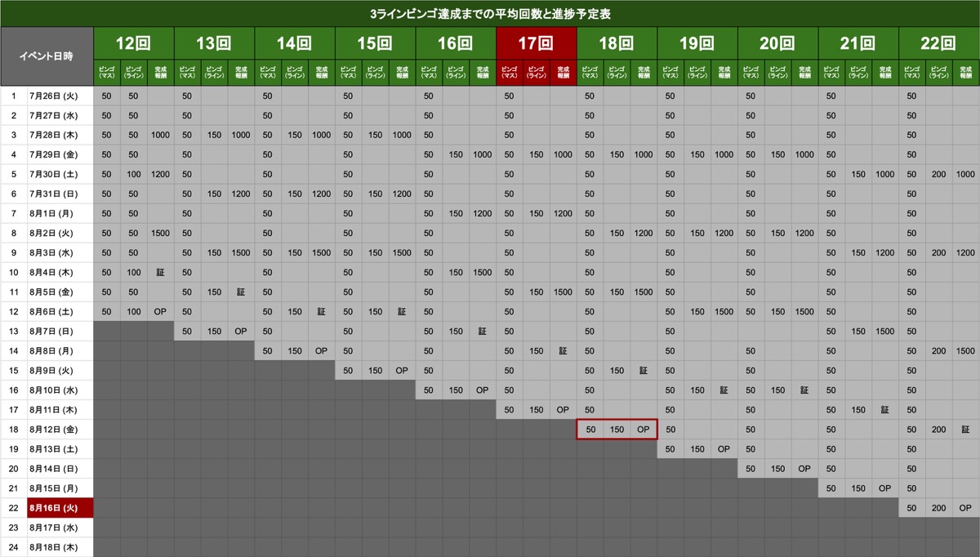Select the 22回 column header
980x557 pixels.
point(939,43)
